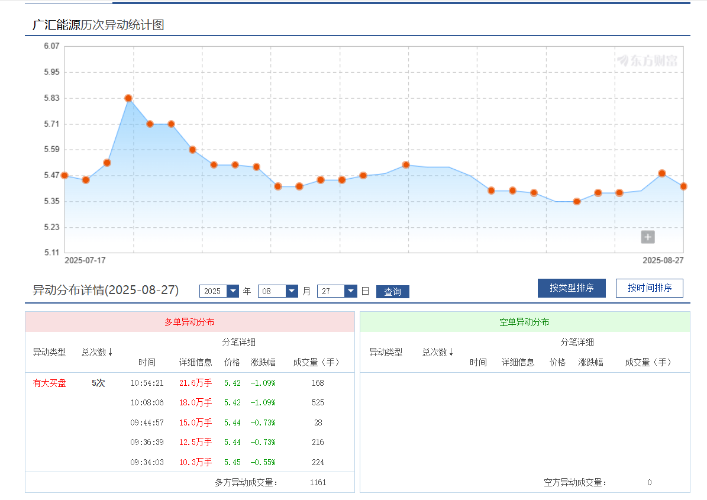
Task: Select the 多单异动分布 header
Action: pyautogui.click(x=189, y=322)
